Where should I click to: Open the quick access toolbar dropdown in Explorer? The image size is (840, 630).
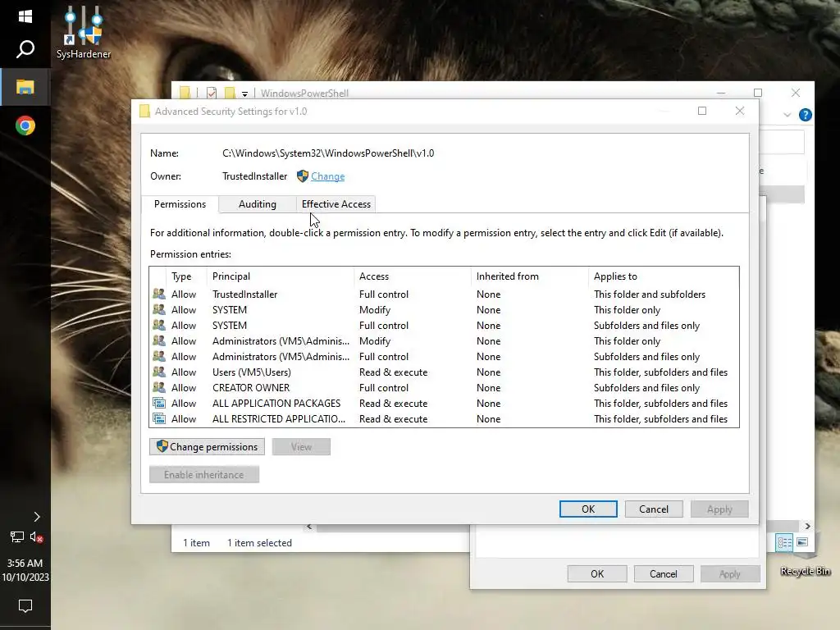coord(244,94)
